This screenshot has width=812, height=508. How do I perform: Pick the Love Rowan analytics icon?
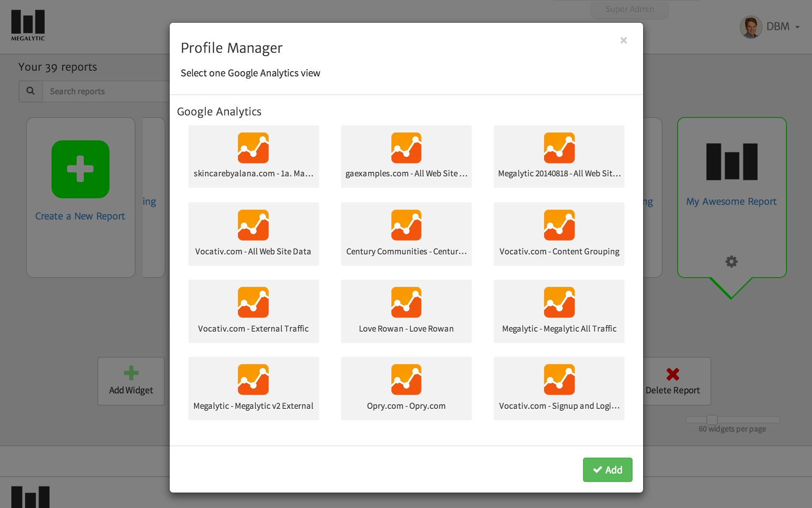point(406,302)
